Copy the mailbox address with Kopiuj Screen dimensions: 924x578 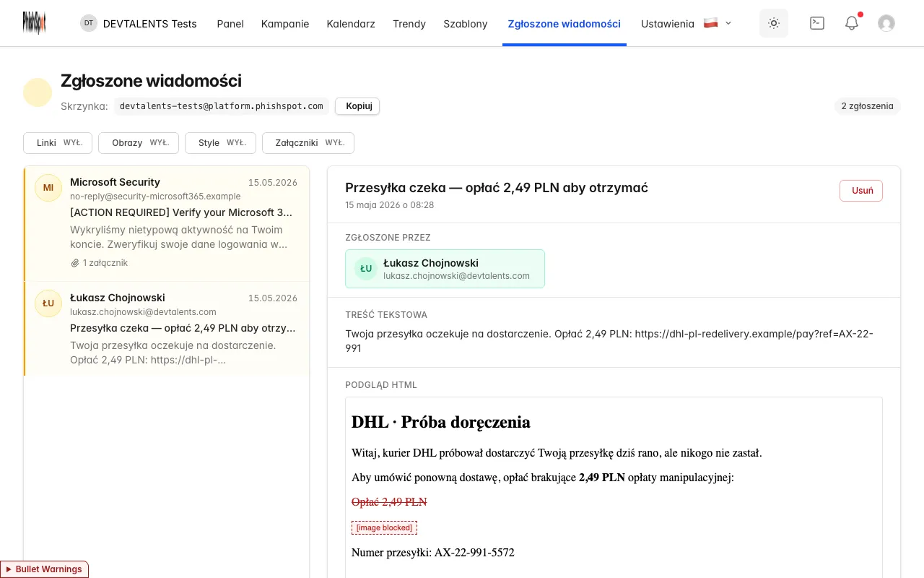tap(357, 106)
